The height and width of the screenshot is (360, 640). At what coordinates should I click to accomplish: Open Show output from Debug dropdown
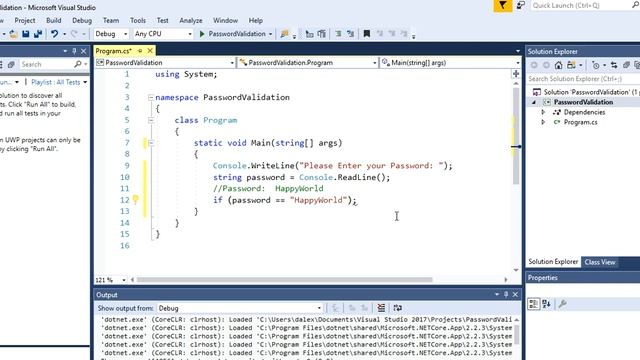click(240, 308)
